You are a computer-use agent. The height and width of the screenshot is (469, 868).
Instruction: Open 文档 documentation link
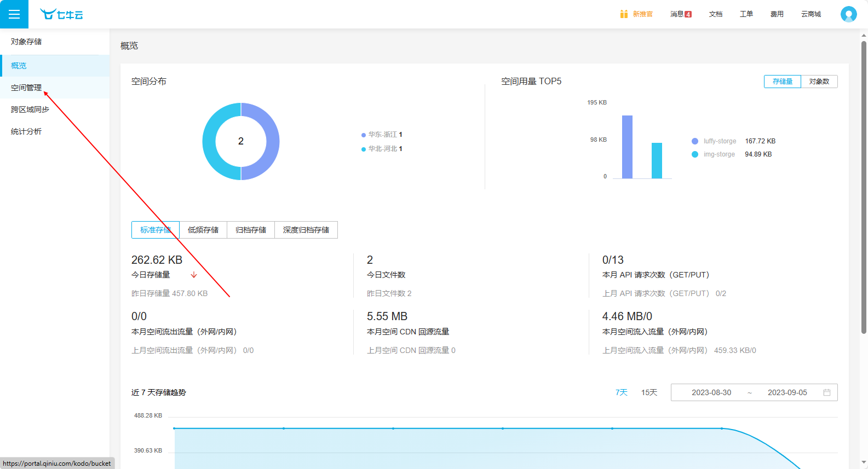716,14
